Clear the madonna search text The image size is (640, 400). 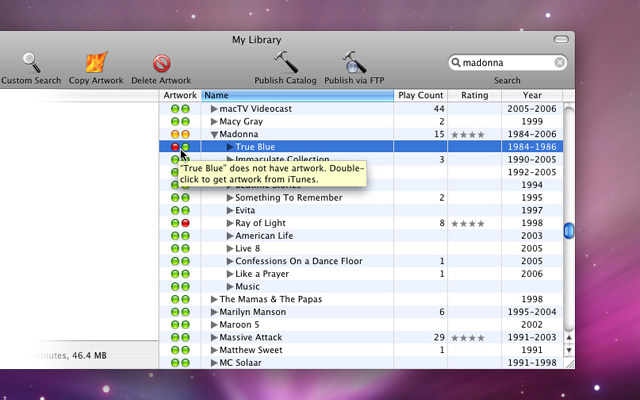pyautogui.click(x=559, y=63)
